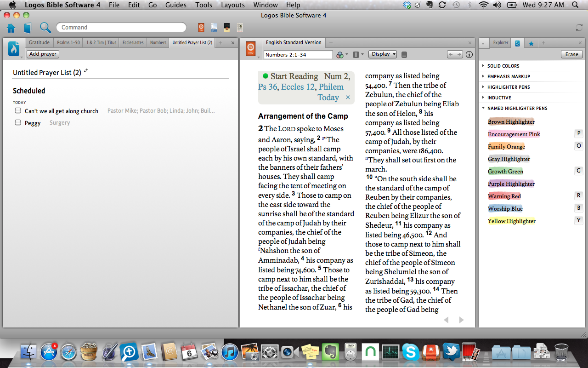
Task: Open the black book shortcut in the toolbar
Action: point(227,28)
